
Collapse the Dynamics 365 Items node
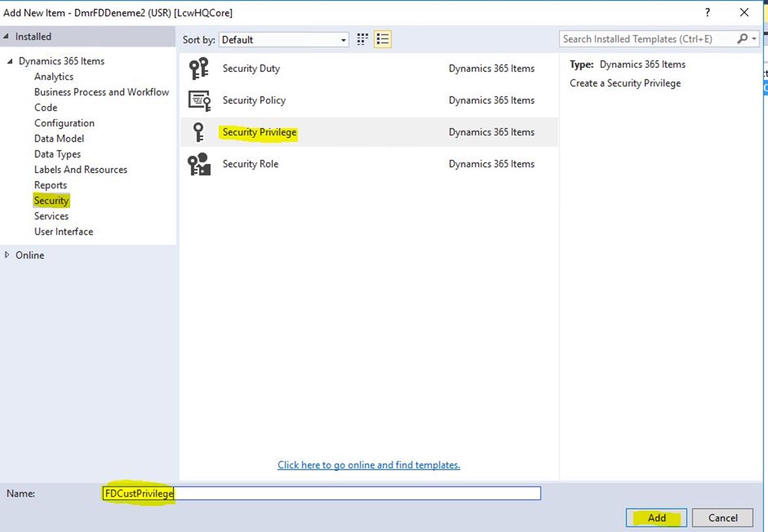click(x=9, y=61)
